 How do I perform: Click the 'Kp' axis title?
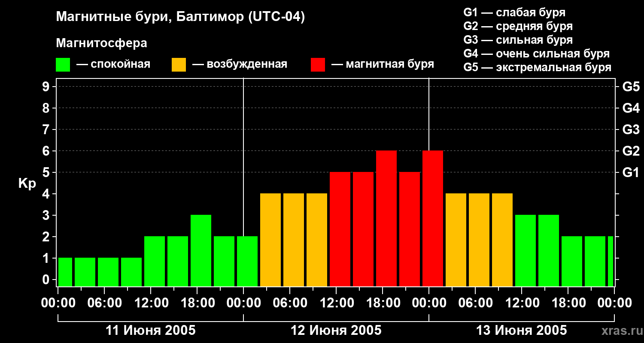pos(27,184)
